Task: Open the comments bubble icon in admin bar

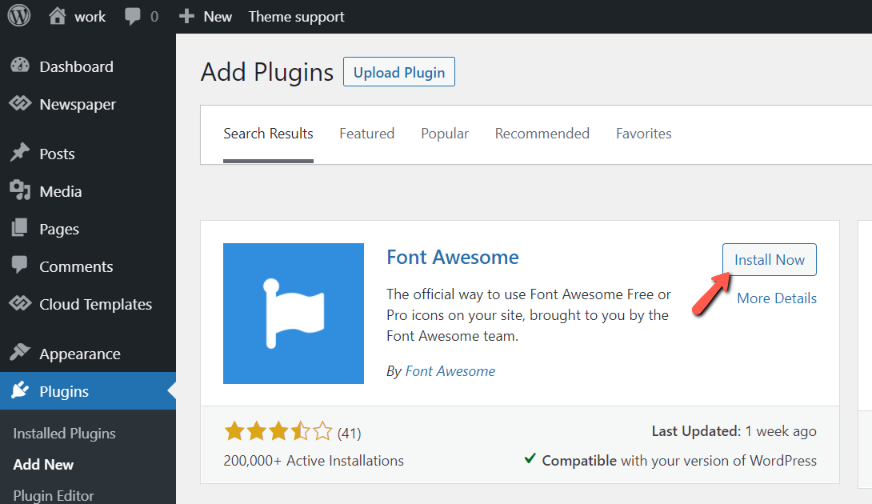Action: (x=132, y=16)
